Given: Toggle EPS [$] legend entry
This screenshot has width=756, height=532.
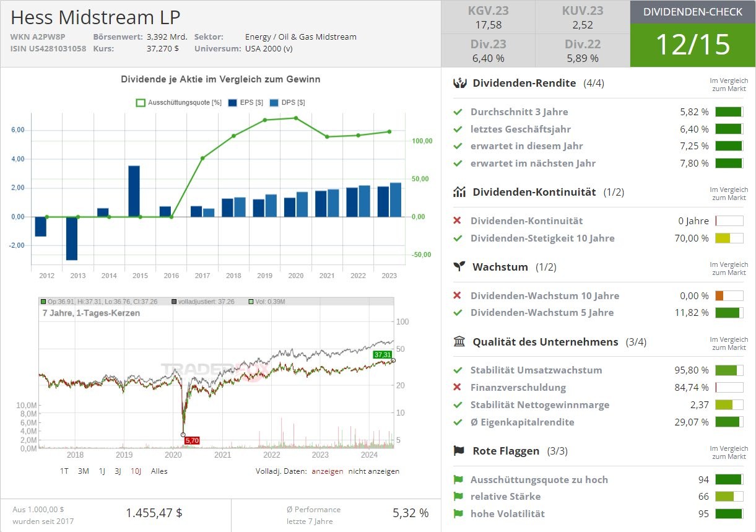Looking at the screenshot, I should coord(245,103).
